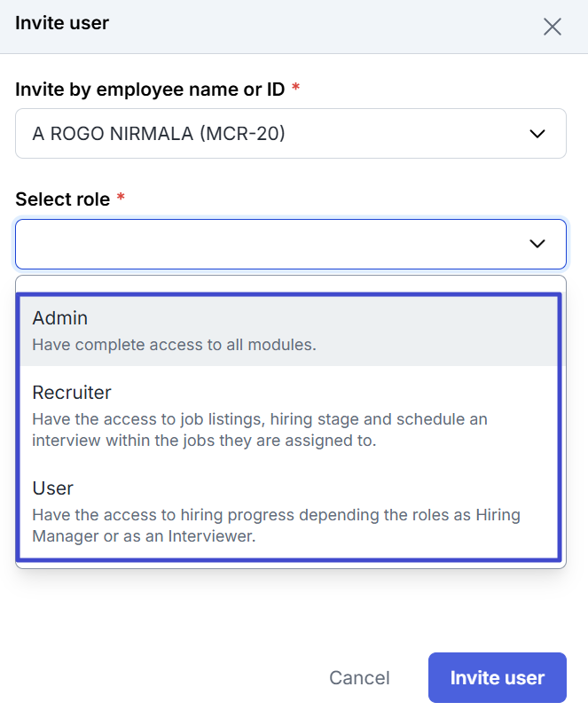Select the Hiring Manager or Interviewer description

click(x=277, y=526)
